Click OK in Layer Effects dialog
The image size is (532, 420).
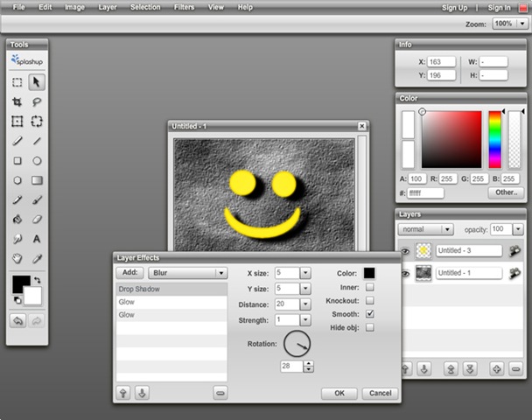point(339,393)
